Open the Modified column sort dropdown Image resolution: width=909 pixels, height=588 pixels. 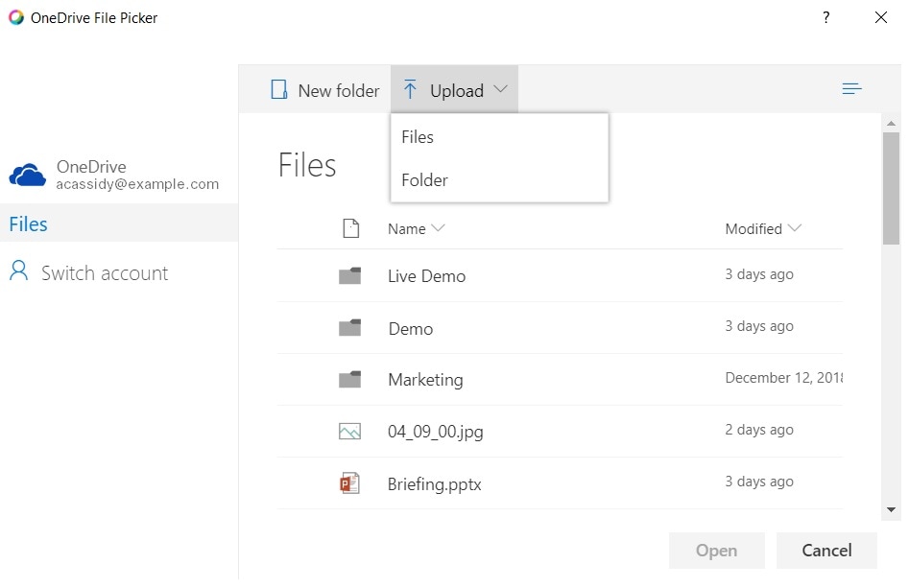tap(794, 228)
